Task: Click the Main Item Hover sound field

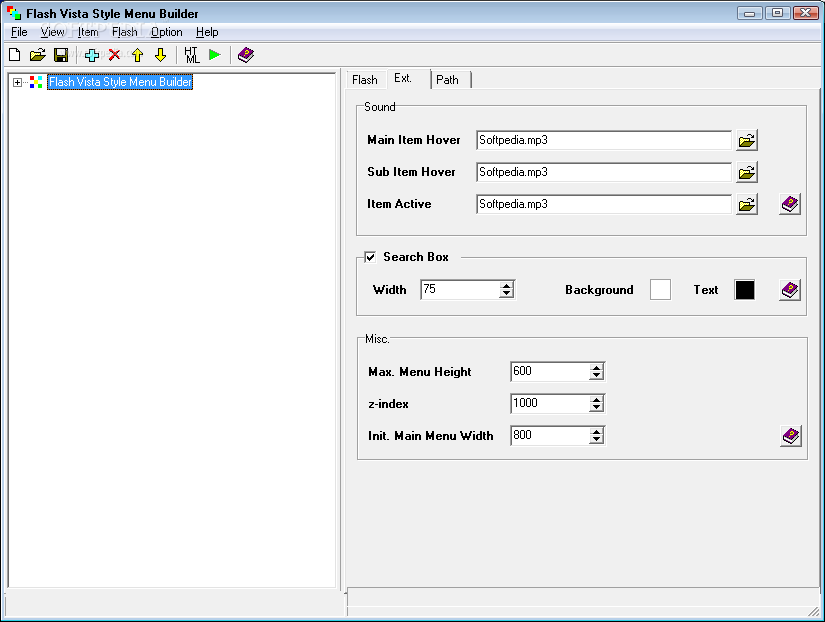Action: tap(604, 141)
